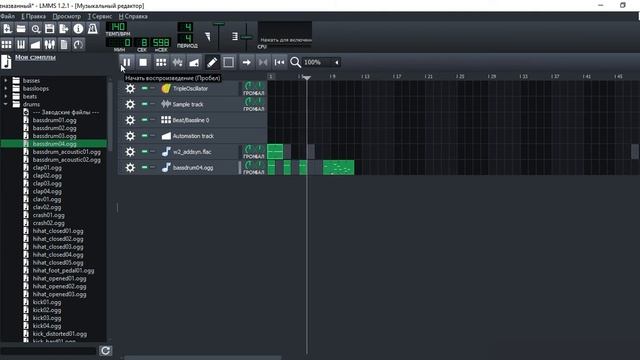The height and width of the screenshot is (360, 640).
Task: Solo the Sample track
Action: [153, 104]
